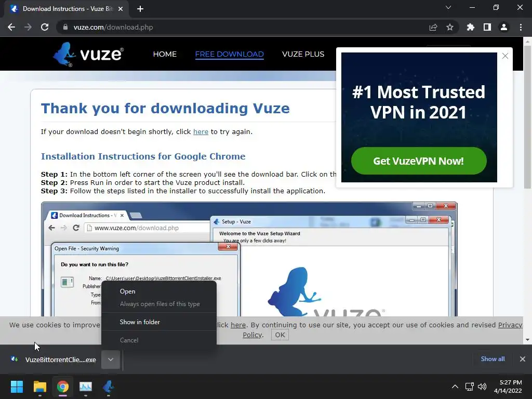Click the 'Thank you for downloading Vuze' heading
Viewport: 532px width, 399px height.
pyautogui.click(x=165, y=109)
